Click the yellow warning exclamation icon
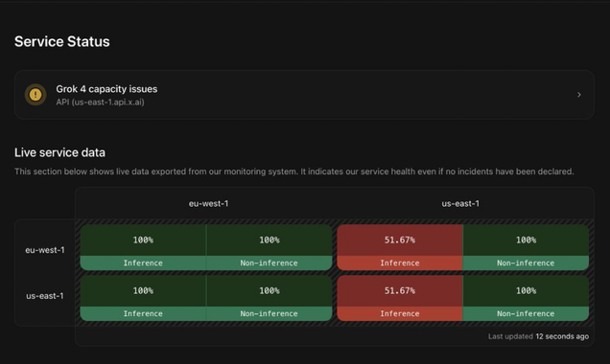This screenshot has width=610, height=364. click(x=35, y=95)
